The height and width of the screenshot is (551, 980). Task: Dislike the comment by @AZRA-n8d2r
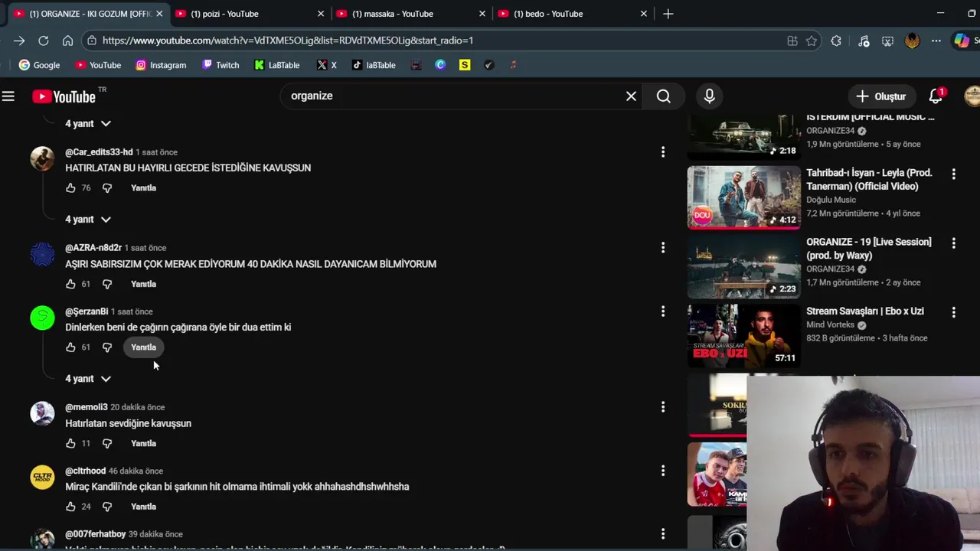pyautogui.click(x=107, y=284)
